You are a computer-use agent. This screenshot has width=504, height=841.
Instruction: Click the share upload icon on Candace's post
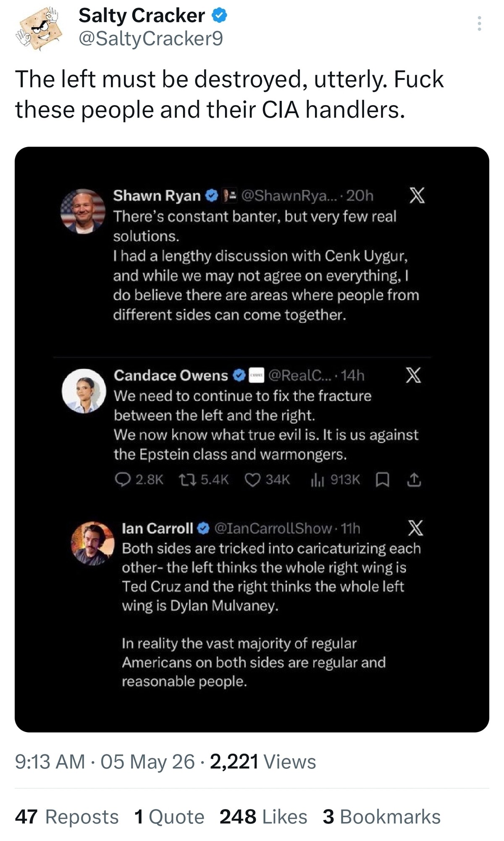[414, 480]
